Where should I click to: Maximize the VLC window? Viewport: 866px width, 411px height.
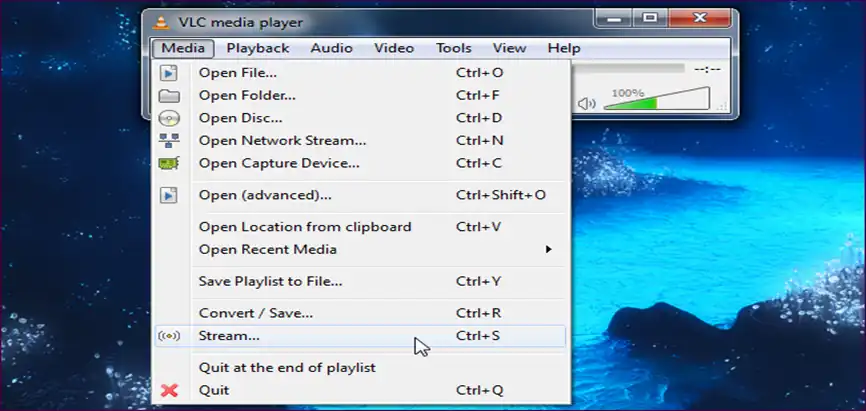tap(650, 18)
